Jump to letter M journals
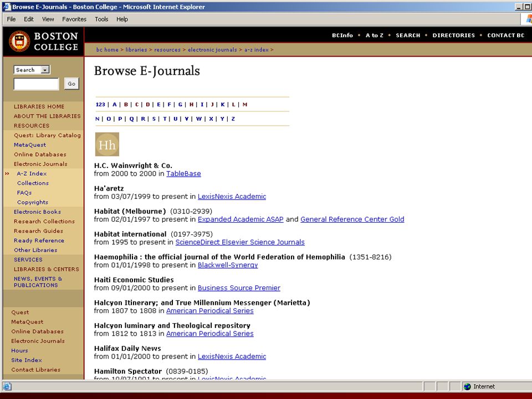Image resolution: width=532 pixels, height=399 pixels. (x=245, y=105)
